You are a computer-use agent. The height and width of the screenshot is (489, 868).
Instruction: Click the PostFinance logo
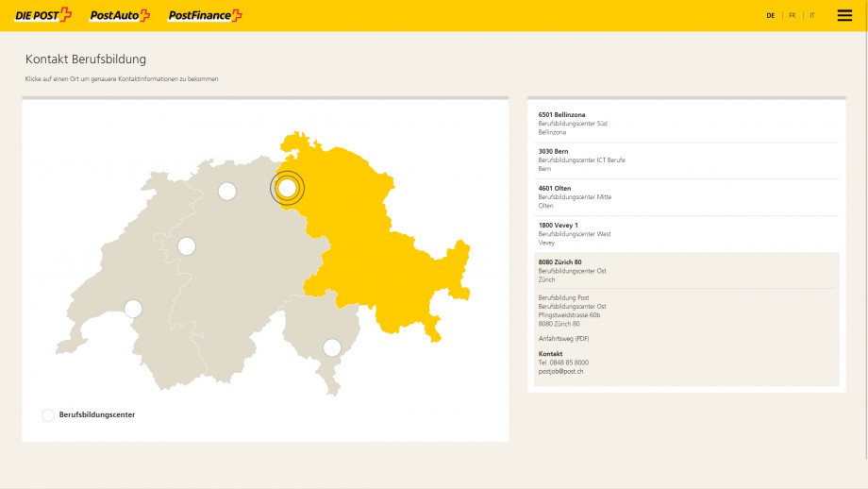[x=205, y=15]
